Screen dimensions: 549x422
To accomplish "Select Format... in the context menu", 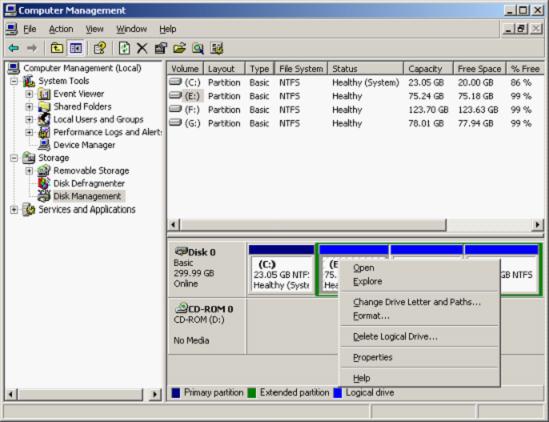I will click(419, 316).
